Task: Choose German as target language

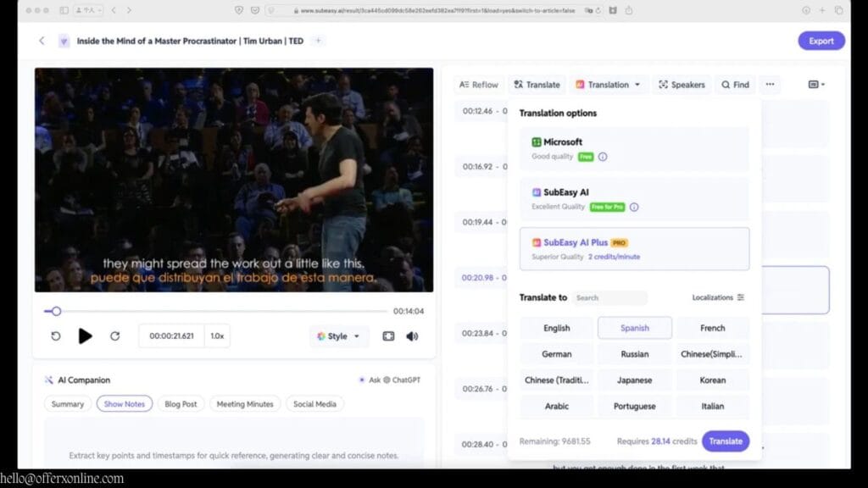Action: [556, 354]
